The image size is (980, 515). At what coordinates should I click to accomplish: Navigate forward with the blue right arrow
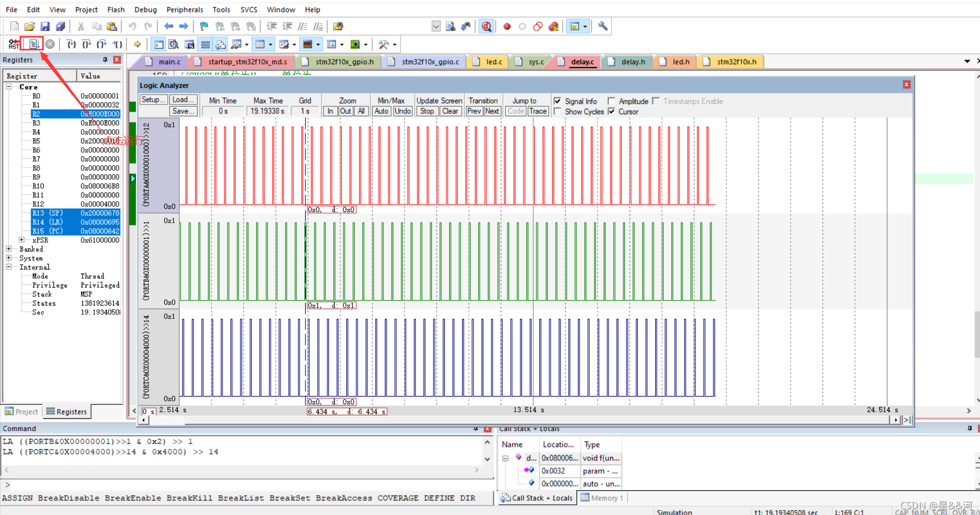pyautogui.click(x=184, y=26)
